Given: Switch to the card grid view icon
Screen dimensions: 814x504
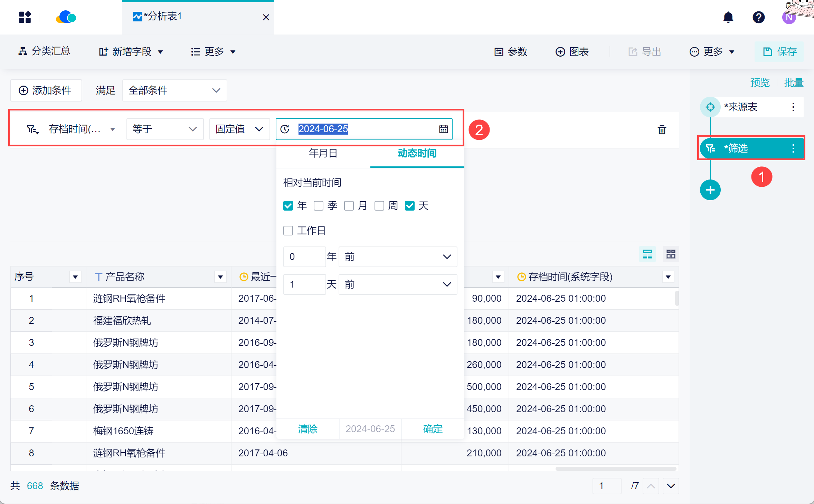Looking at the screenshot, I should coord(671,254).
